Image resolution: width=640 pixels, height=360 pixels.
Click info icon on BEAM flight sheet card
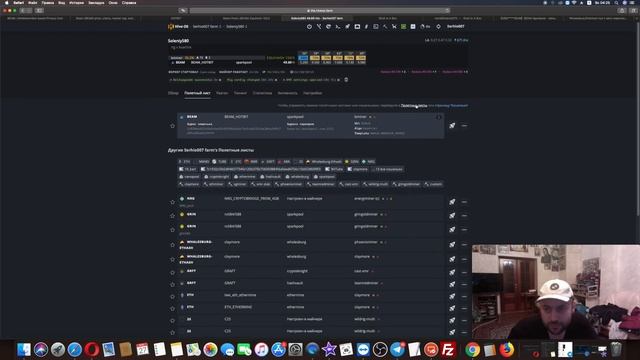[439, 117]
